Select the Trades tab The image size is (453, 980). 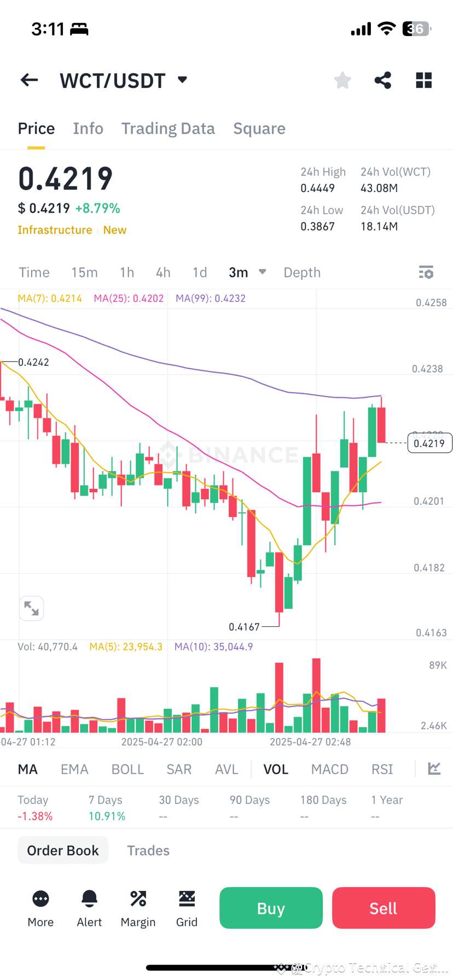[148, 850]
